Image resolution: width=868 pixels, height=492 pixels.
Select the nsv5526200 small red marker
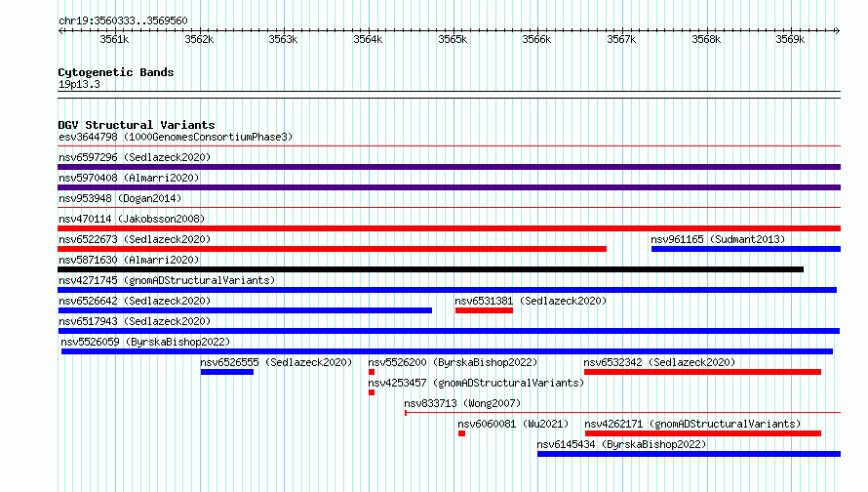[372, 372]
